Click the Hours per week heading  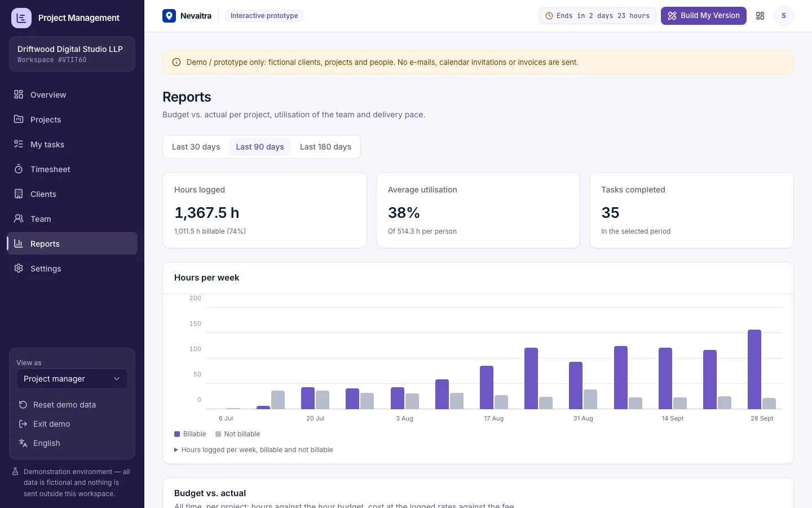click(x=207, y=278)
